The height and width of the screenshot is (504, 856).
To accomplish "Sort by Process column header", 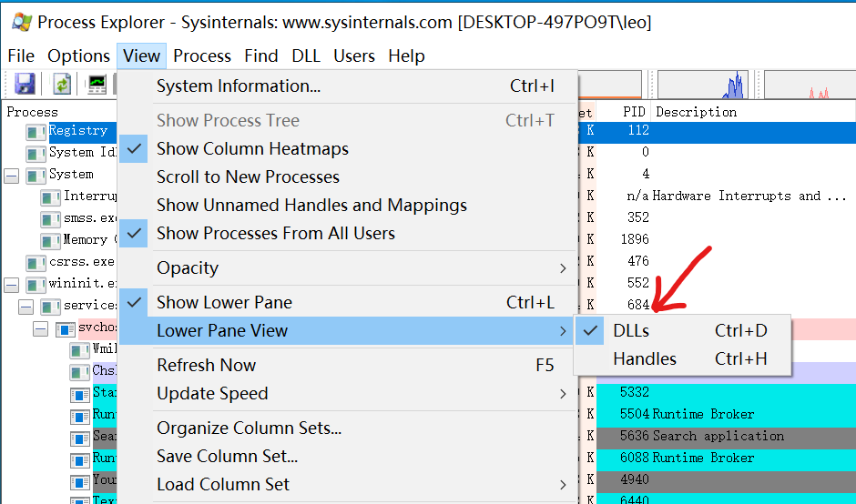I will 32,112.
